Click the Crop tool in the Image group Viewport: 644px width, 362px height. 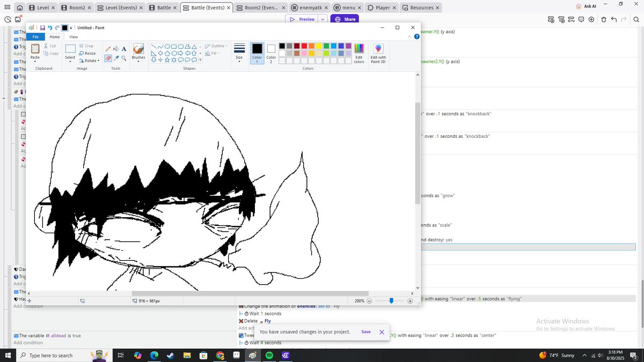click(86, 46)
